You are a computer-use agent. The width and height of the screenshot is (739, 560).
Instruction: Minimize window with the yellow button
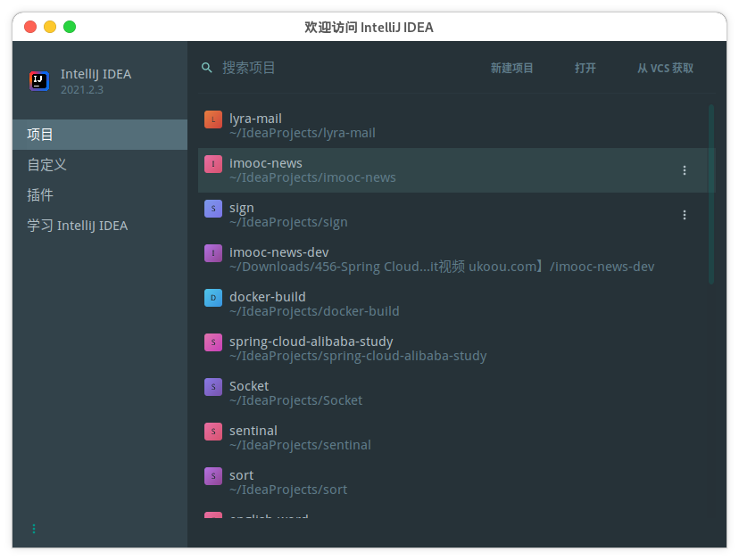pos(50,27)
